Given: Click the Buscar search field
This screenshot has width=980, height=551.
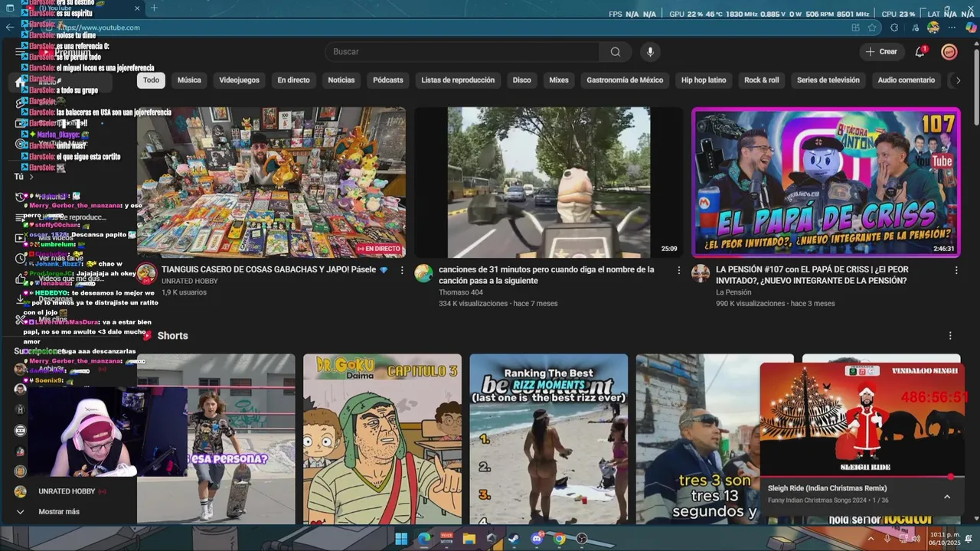Looking at the screenshot, I should (462, 52).
